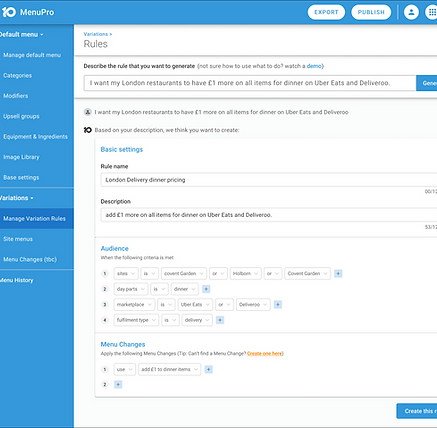The width and height of the screenshot is (437, 428).
Task: Open Base settings
Action: pos(21,178)
